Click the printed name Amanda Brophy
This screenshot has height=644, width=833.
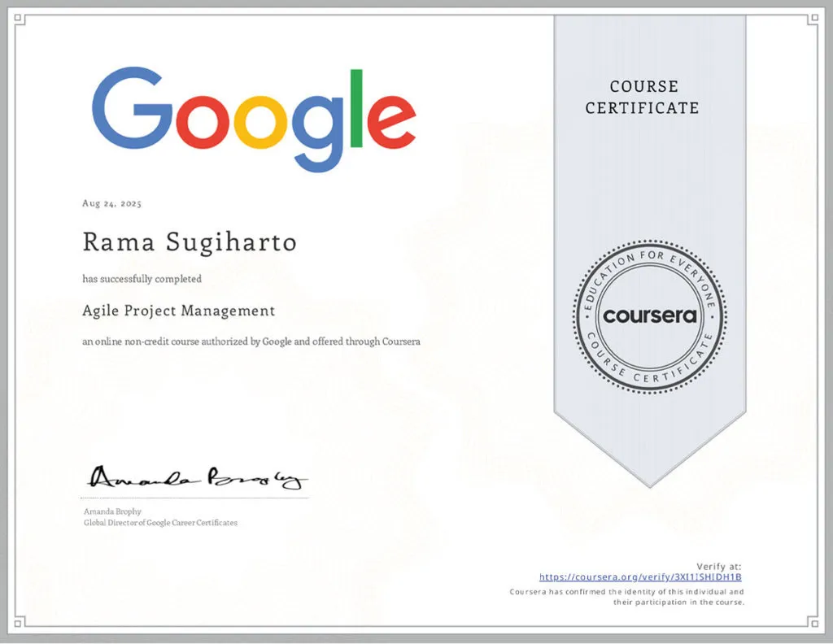tap(111, 511)
